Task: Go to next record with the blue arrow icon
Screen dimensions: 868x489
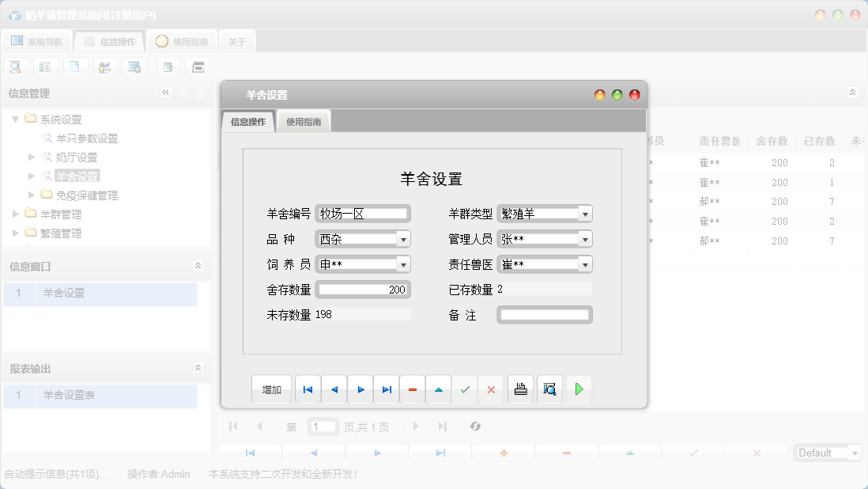Action: [x=360, y=389]
